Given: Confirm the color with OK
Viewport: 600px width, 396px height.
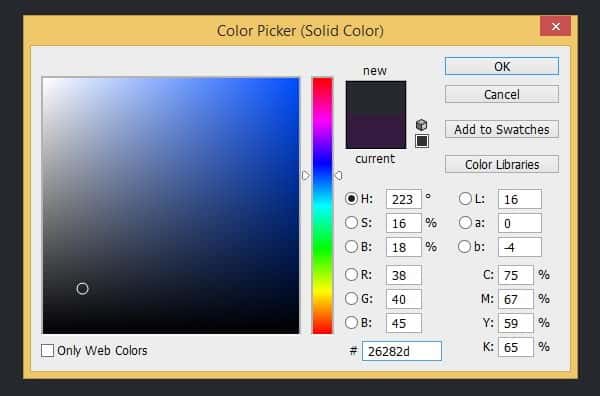Looking at the screenshot, I should click(x=502, y=67).
